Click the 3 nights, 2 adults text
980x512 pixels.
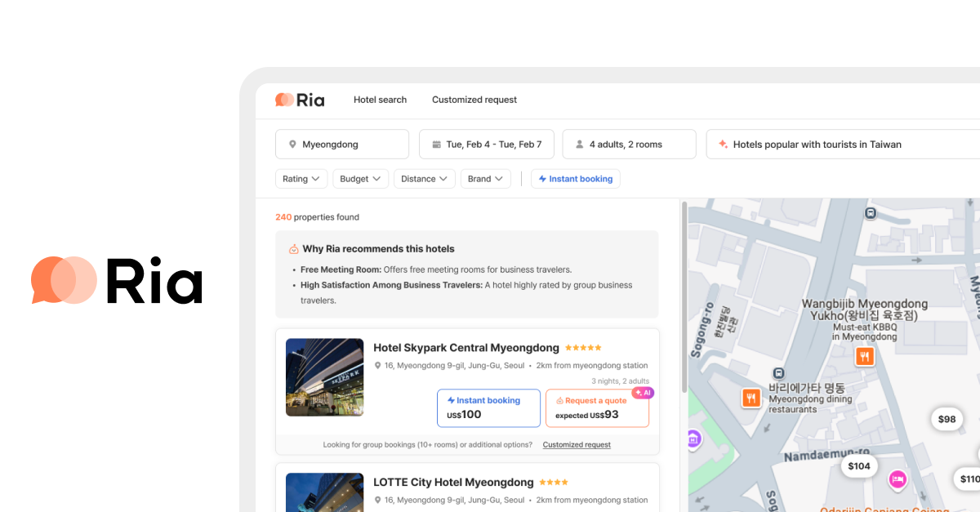(620, 381)
